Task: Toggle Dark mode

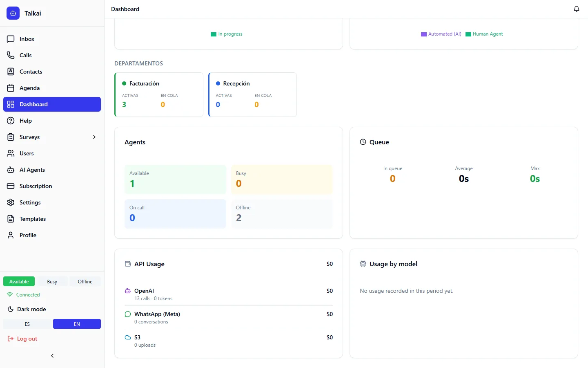Action: pyautogui.click(x=27, y=309)
